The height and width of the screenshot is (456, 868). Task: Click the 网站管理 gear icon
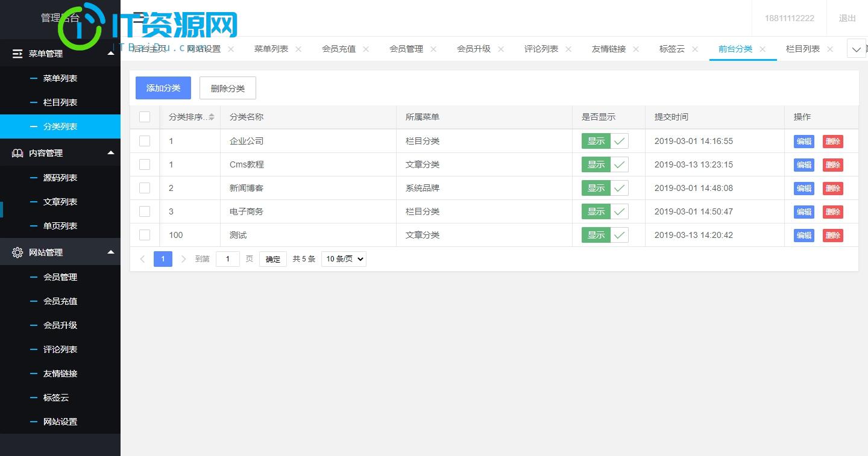[x=17, y=252]
